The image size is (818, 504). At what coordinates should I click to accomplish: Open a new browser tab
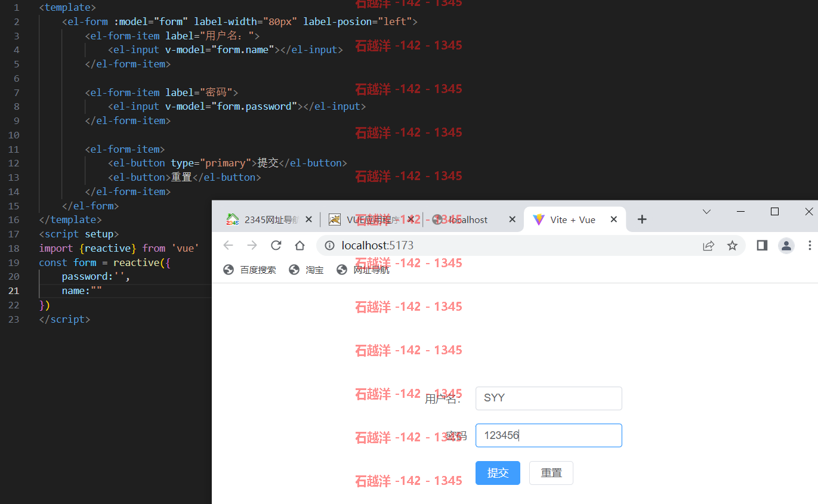click(x=642, y=219)
